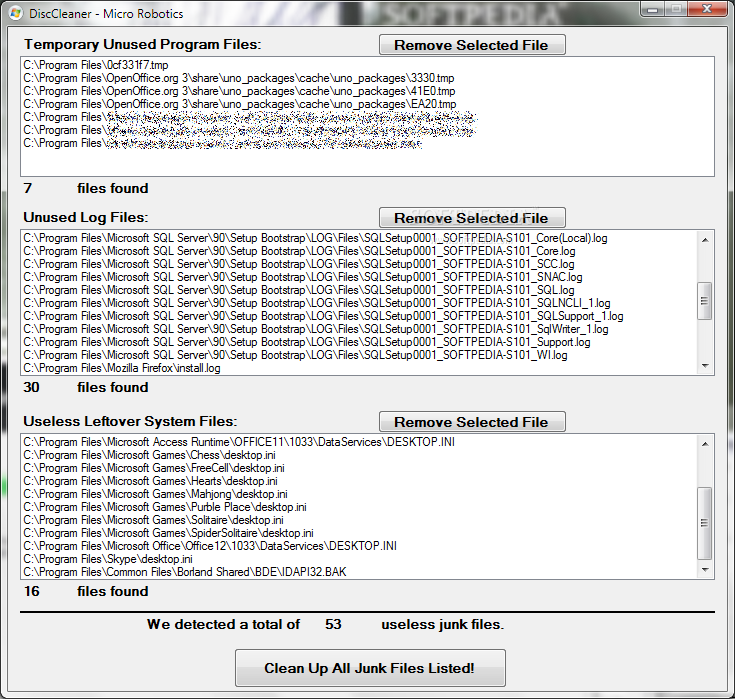Click scroll down arrow in system files list
Viewport: 735px width, 699px height.
(705, 570)
